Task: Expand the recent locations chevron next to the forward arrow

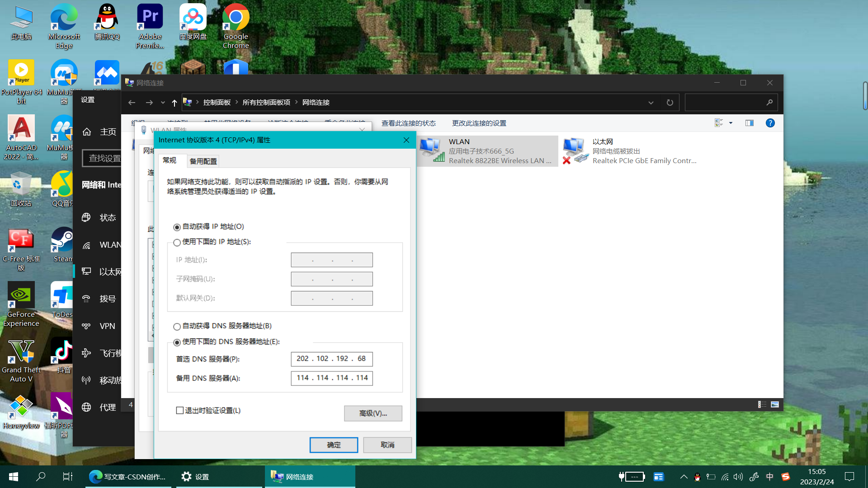Action: tap(163, 103)
